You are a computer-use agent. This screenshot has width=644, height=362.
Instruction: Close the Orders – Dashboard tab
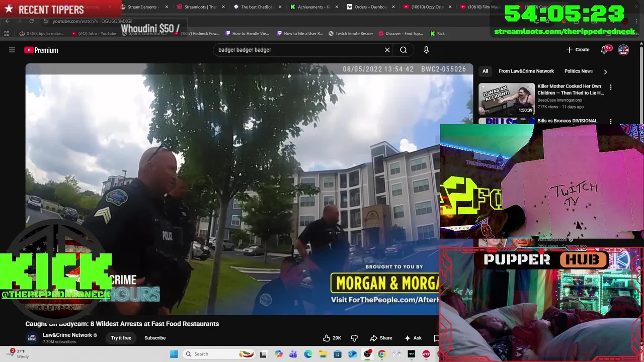pyautogui.click(x=393, y=7)
